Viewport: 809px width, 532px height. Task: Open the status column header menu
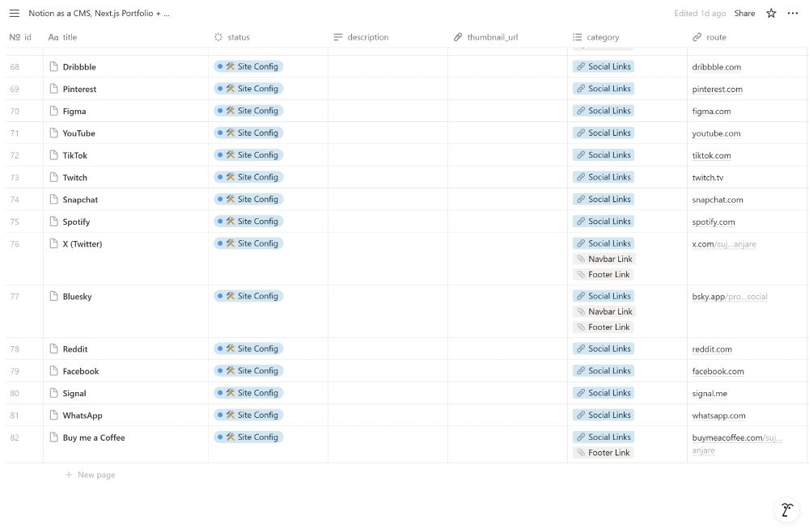pyautogui.click(x=231, y=37)
